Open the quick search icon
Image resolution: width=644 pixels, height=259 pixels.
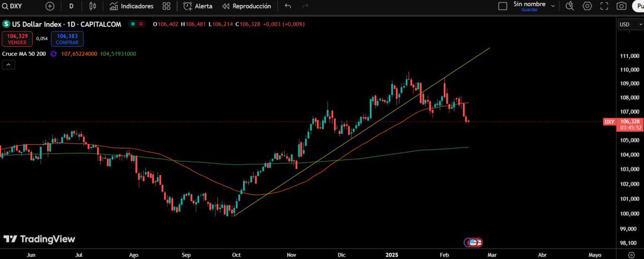coord(570,6)
